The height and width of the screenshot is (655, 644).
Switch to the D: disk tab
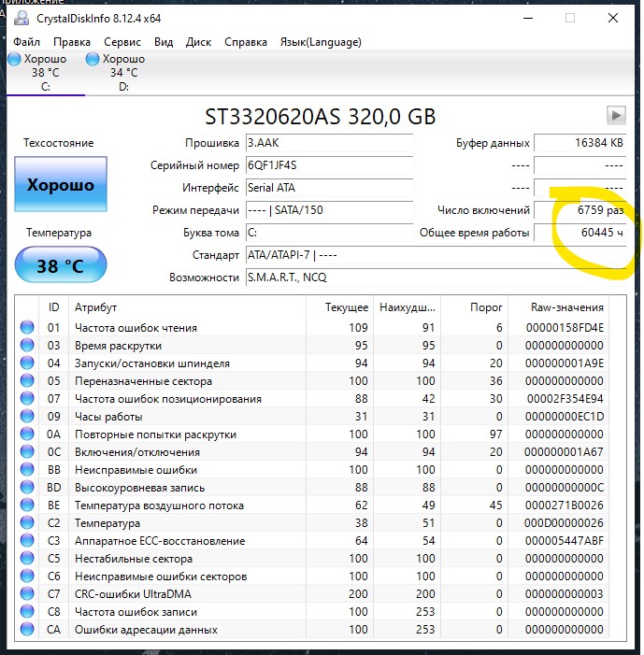coord(117,72)
